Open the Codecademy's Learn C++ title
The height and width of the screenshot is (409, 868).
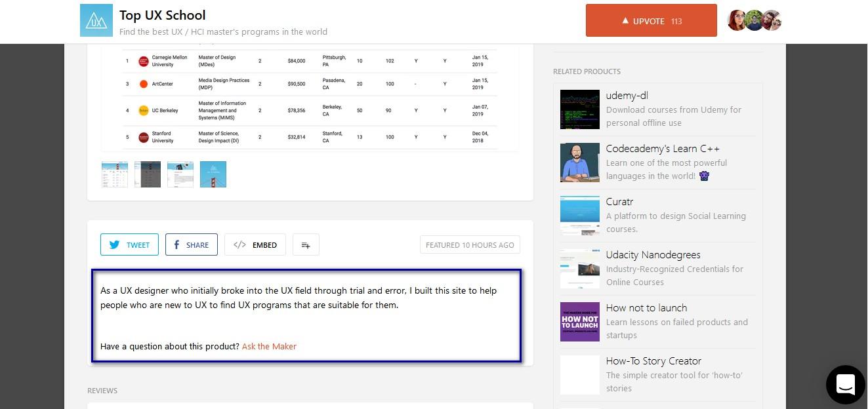pyautogui.click(x=663, y=149)
